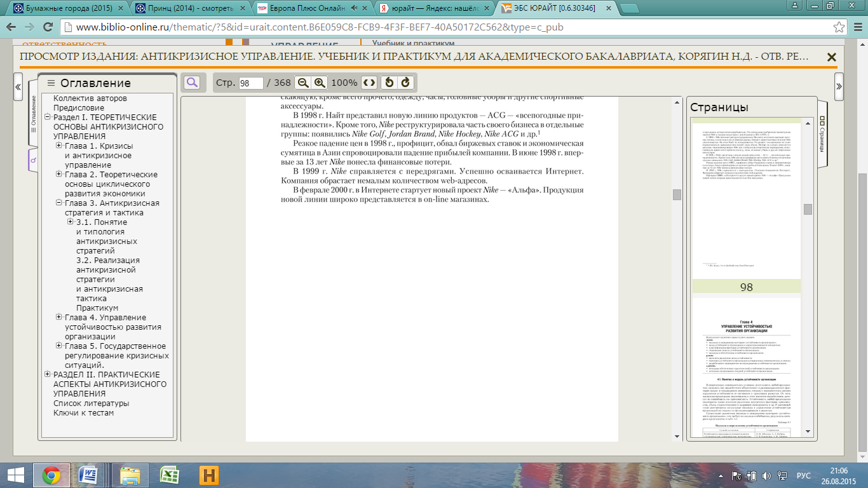Screen dimensions: 868x488
Task: Click the 100% zoom level text
Action: (x=344, y=83)
